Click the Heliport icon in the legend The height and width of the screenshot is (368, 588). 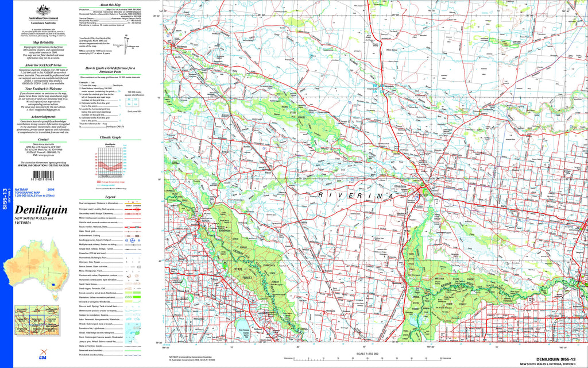[x=140, y=241]
